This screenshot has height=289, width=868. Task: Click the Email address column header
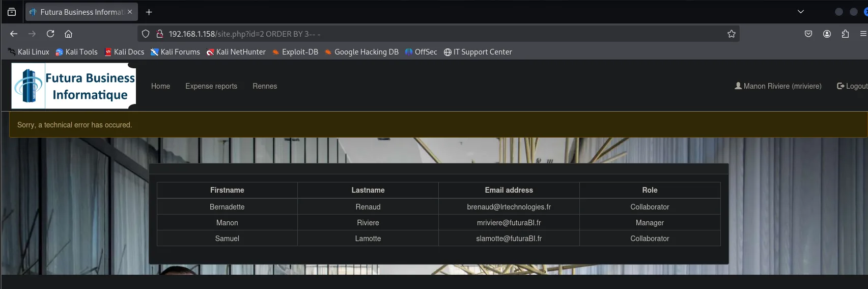(x=509, y=190)
